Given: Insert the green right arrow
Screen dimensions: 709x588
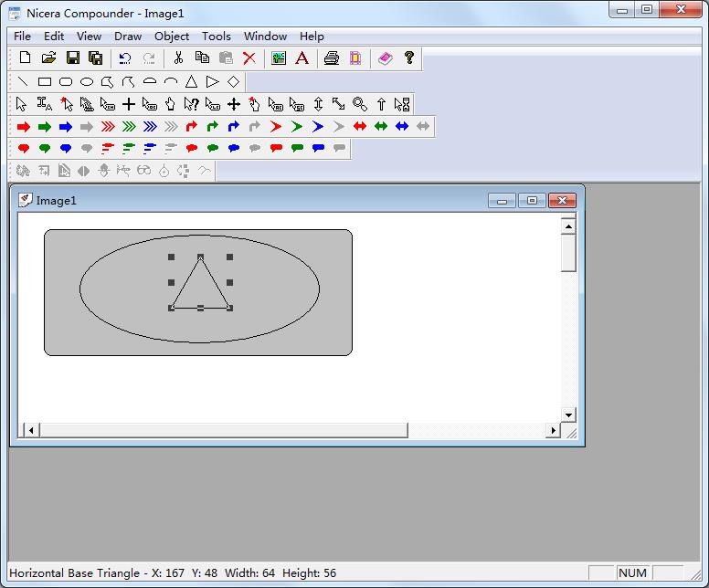Looking at the screenshot, I should 45,127.
